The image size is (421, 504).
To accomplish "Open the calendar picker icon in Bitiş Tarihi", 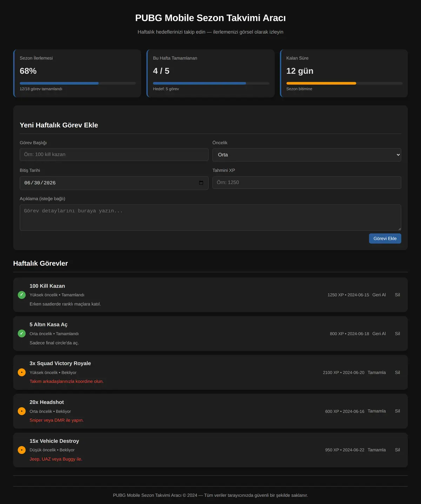I will pyautogui.click(x=201, y=183).
